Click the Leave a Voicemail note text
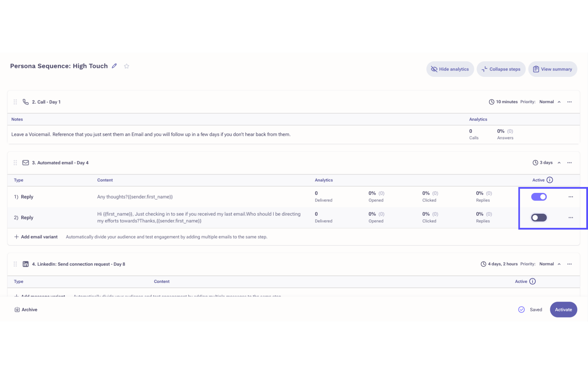This screenshot has height=374, width=588. pyautogui.click(x=151, y=134)
